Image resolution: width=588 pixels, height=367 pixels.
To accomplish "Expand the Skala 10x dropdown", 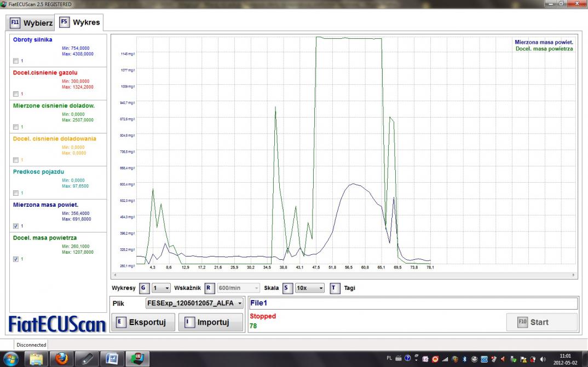I will tap(310, 288).
